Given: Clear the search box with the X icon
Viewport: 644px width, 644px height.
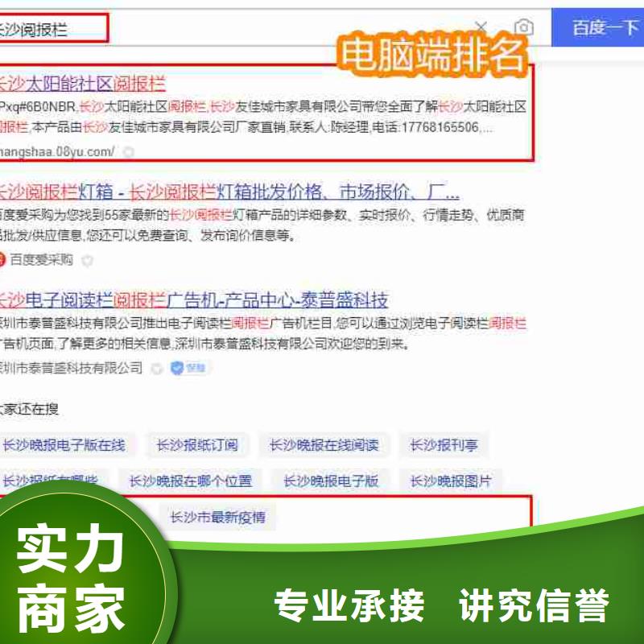Looking at the screenshot, I should 481,28.
